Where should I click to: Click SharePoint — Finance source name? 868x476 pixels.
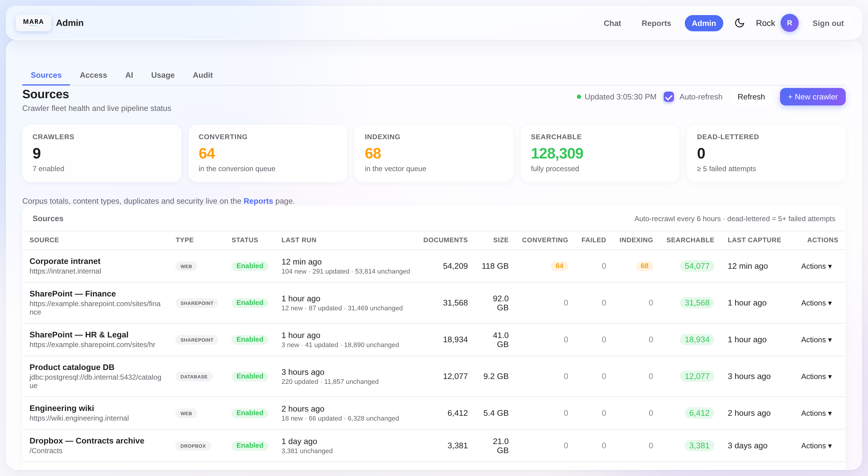click(72, 294)
